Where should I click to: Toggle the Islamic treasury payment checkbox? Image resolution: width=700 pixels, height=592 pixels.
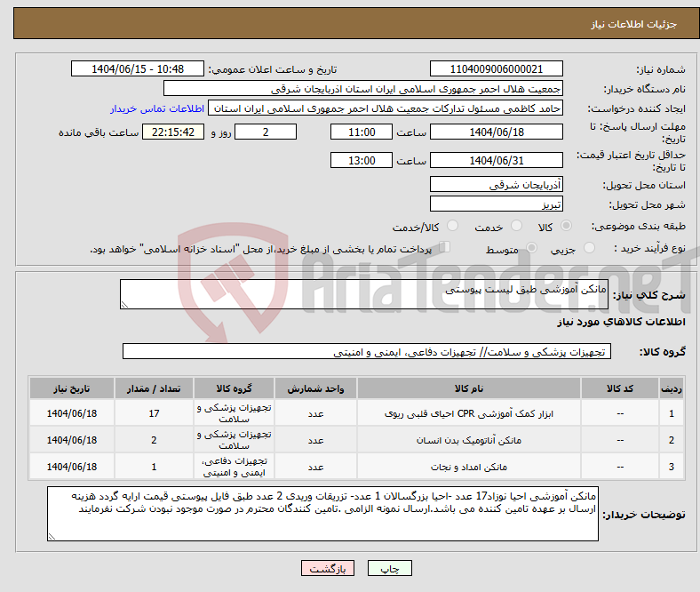pyautogui.click(x=444, y=247)
